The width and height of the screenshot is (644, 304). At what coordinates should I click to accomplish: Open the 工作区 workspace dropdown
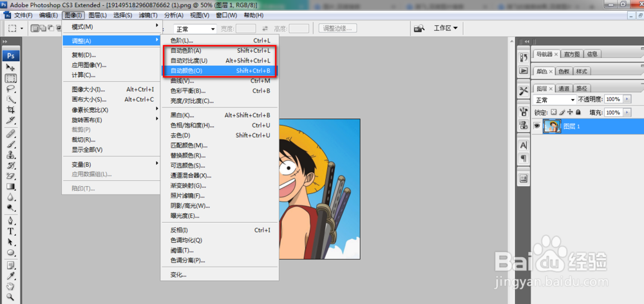point(446,28)
